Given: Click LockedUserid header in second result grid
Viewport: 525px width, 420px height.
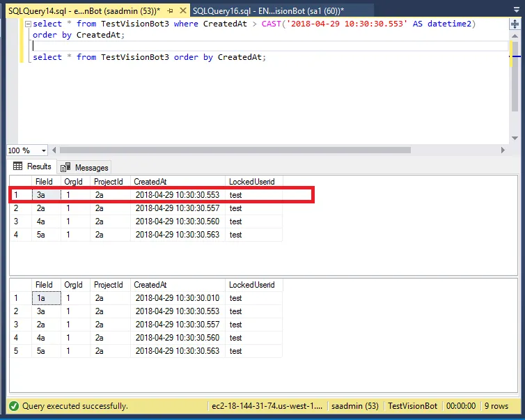Looking at the screenshot, I should click(253, 285).
